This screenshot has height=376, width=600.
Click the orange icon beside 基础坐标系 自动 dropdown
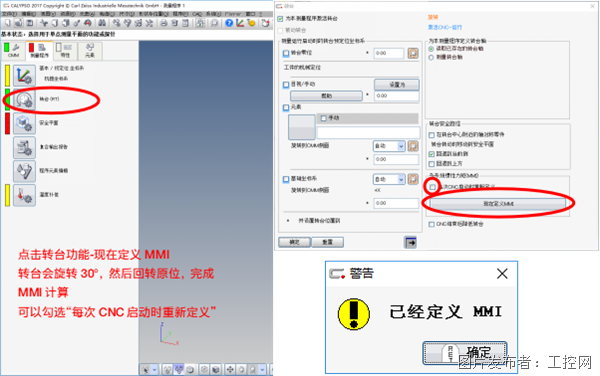(413, 179)
